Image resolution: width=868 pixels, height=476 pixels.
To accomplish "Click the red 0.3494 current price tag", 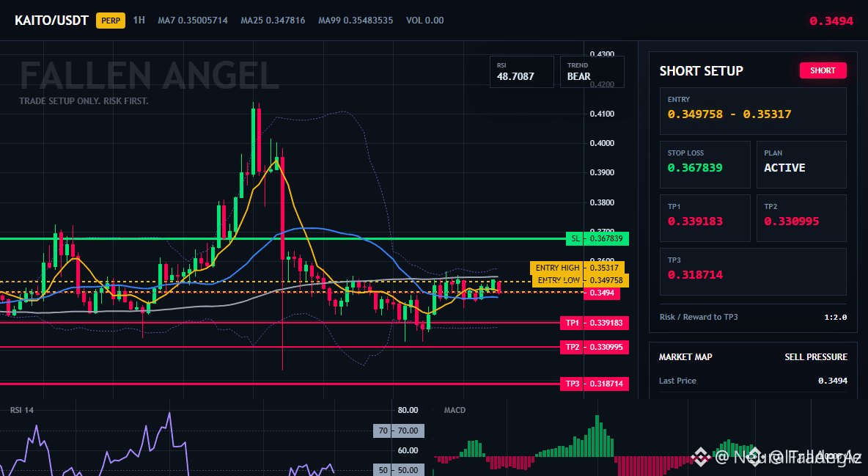I will (602, 293).
